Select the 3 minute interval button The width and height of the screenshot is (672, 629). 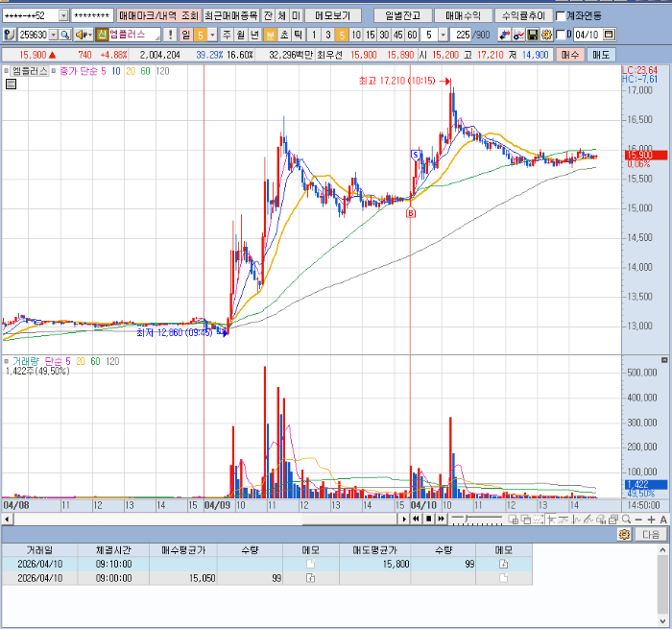coord(328,35)
